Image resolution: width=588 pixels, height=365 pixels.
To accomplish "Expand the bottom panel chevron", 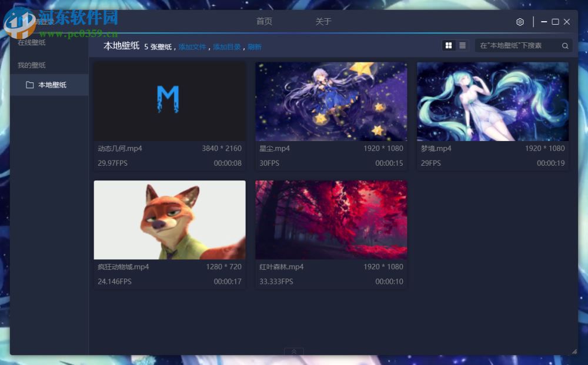I will [x=294, y=351].
